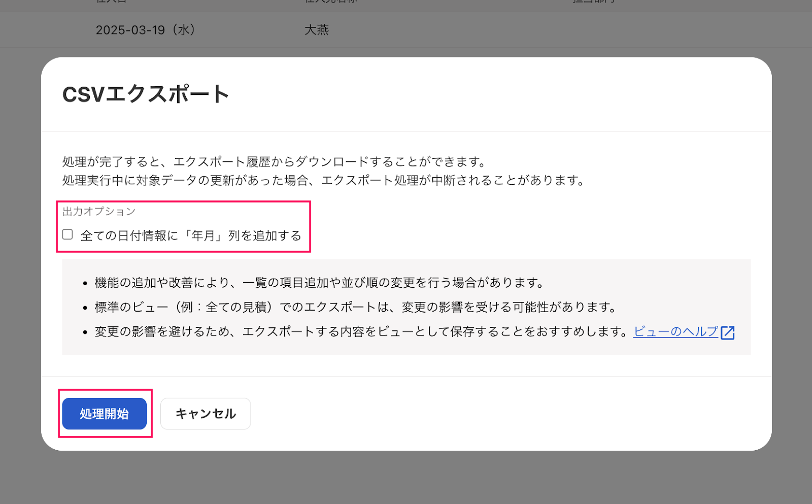This screenshot has height=504, width=812.
Task: Click the 処理開始 button
Action: point(105,414)
